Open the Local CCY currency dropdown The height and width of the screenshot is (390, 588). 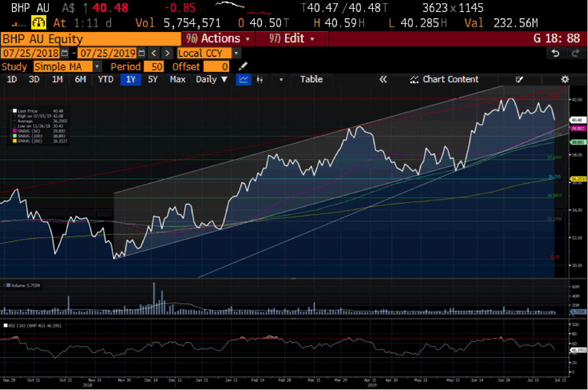pos(236,53)
